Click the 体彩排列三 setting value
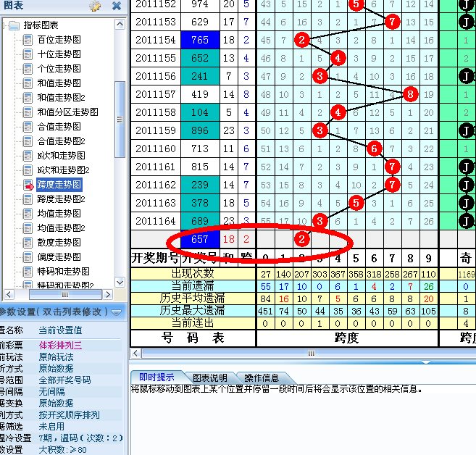 tap(62, 346)
